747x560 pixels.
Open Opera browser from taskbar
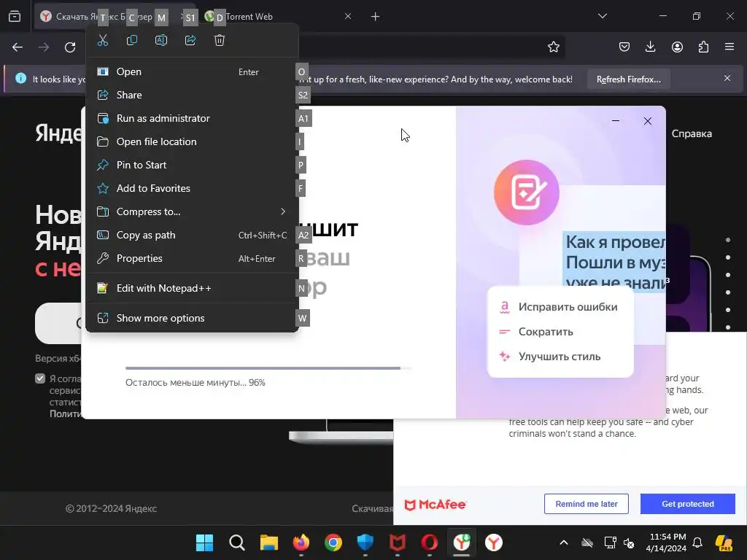click(x=429, y=542)
